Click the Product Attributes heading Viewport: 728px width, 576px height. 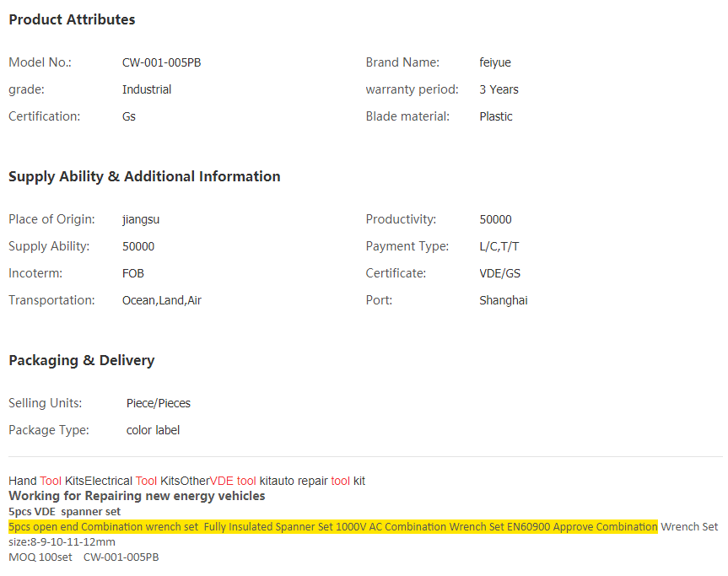click(72, 19)
